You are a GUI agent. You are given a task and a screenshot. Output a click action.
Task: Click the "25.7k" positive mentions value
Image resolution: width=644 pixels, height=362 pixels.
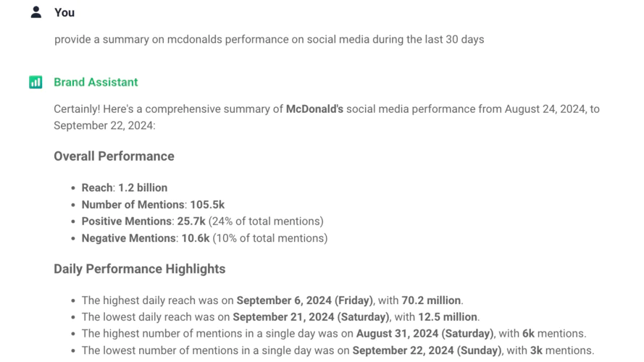click(191, 222)
